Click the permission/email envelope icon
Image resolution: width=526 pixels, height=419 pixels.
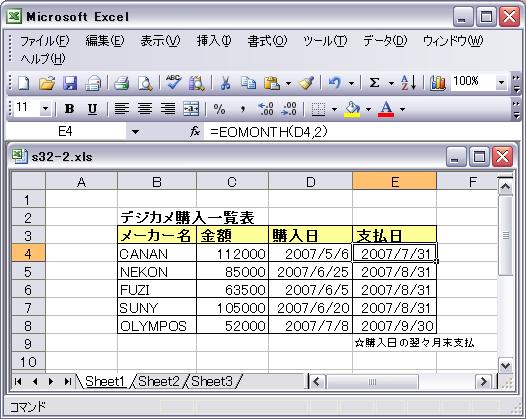click(93, 83)
